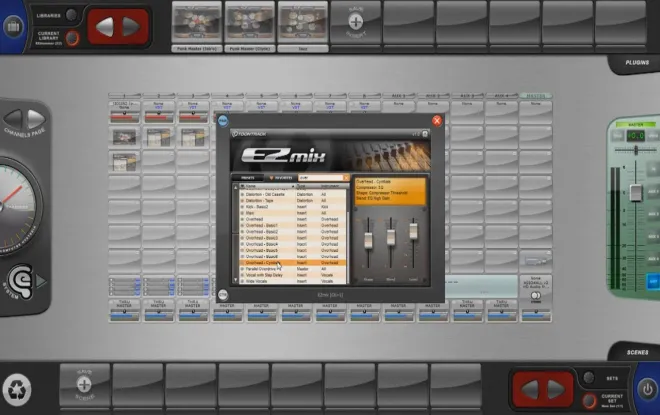
Task: Click the System ear logo icon
Action: (20, 280)
